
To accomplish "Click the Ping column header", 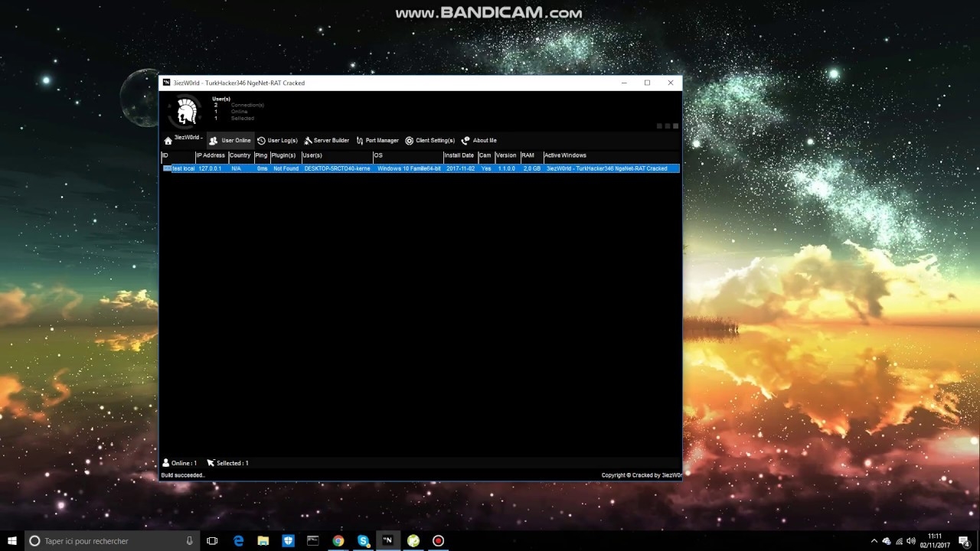I will [262, 155].
